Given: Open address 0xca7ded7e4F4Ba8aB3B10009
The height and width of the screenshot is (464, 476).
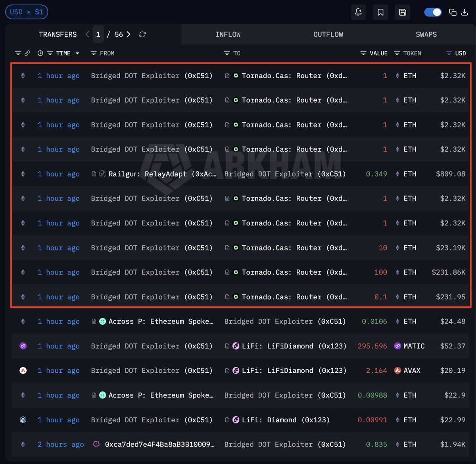Looking at the screenshot, I should point(160,445).
